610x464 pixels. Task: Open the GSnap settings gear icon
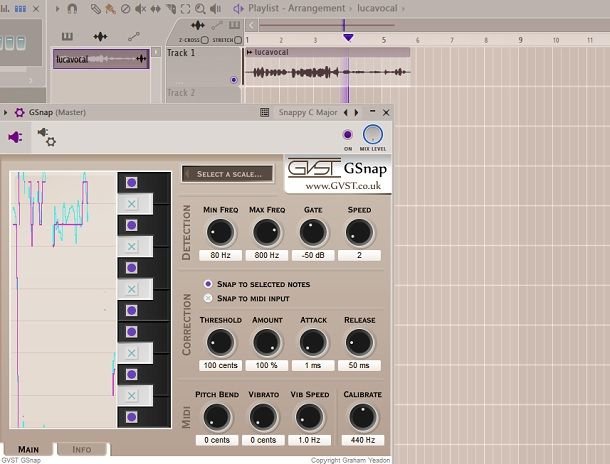19,112
